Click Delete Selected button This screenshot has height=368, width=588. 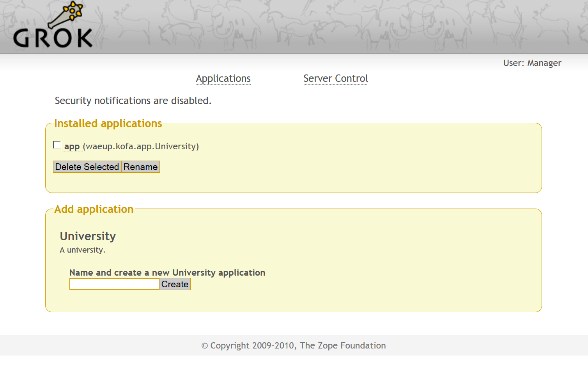coord(87,167)
